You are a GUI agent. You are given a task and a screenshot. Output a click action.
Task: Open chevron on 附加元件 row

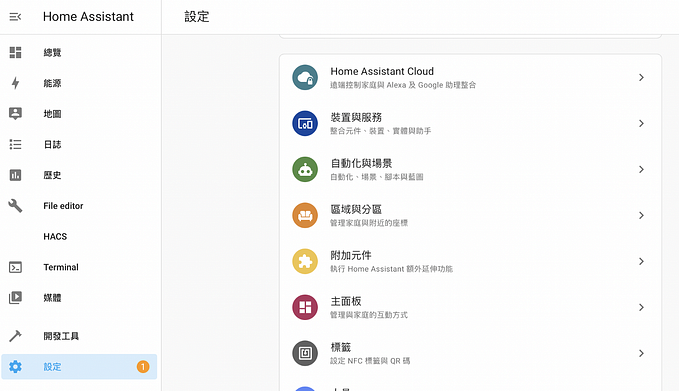pos(641,261)
